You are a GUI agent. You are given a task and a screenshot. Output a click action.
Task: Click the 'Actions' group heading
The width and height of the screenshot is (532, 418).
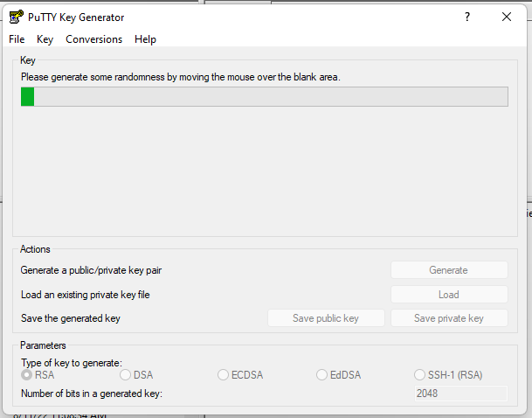coord(35,249)
